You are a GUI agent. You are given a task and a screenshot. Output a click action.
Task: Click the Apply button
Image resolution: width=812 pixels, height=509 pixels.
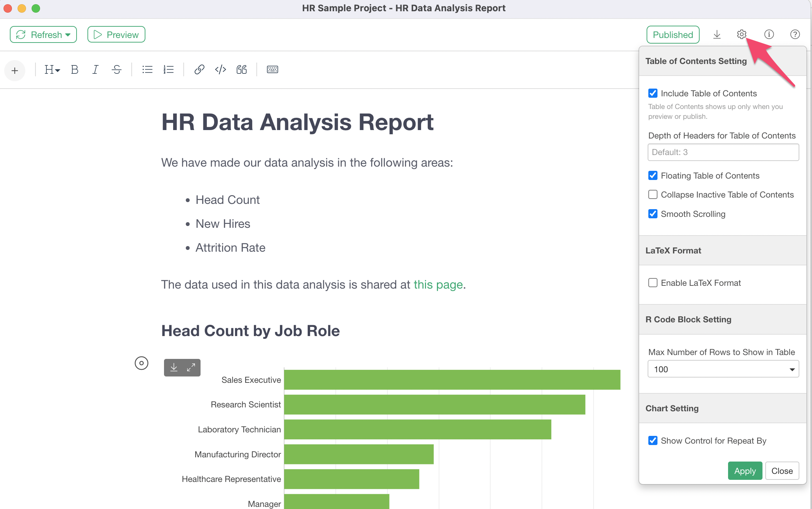click(745, 471)
